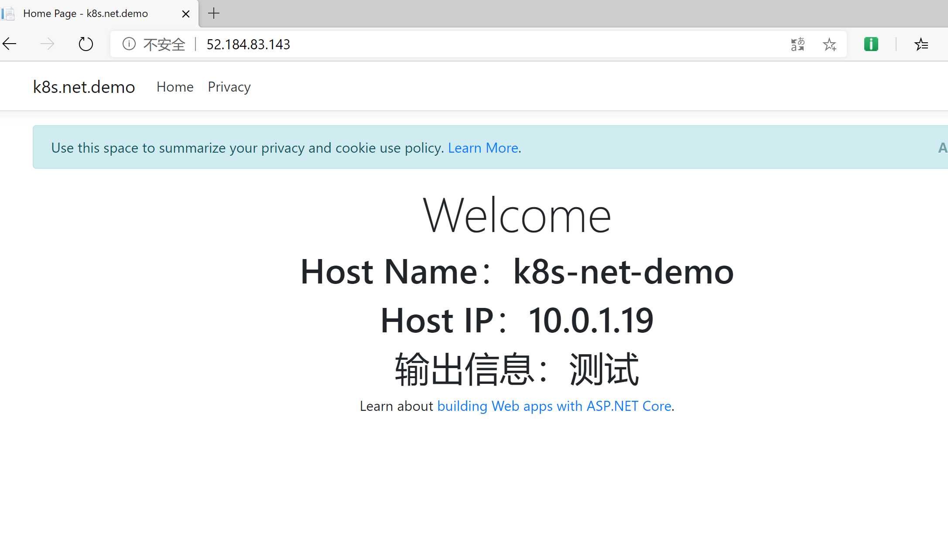Select the Home Page - k8s.net.demo tab

99,14
